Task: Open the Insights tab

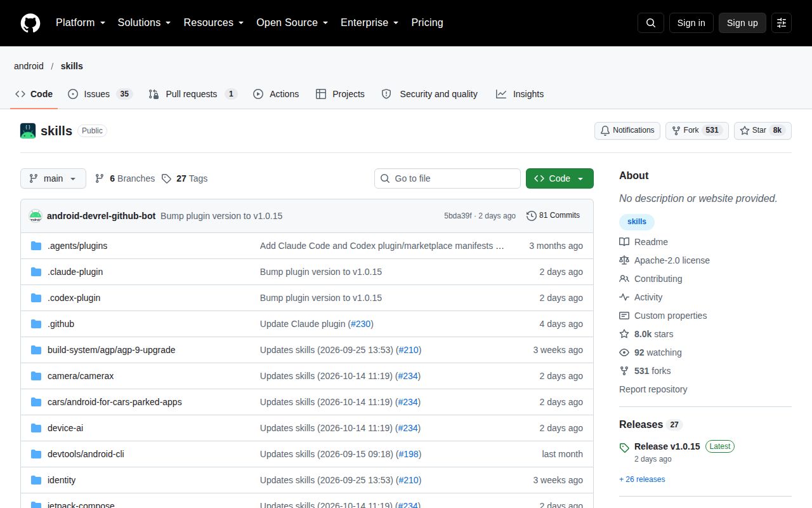Action: [x=520, y=94]
